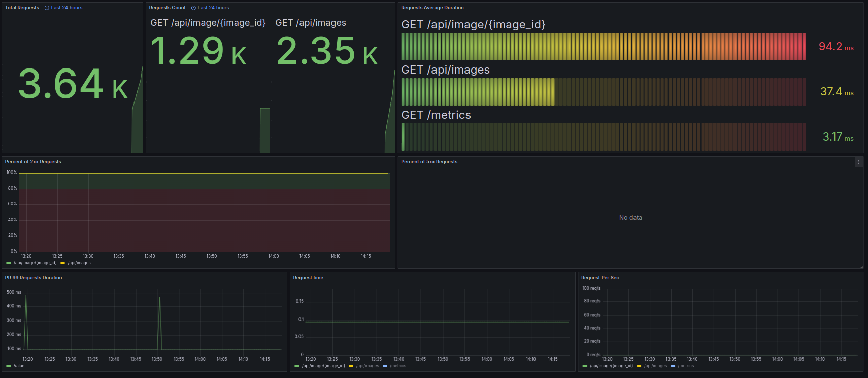
Task: Toggle /api/images series in Percent of 2xx legend
Action: coord(79,263)
